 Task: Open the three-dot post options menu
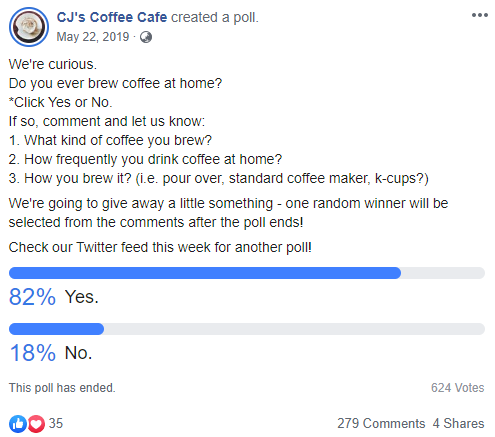[x=480, y=15]
